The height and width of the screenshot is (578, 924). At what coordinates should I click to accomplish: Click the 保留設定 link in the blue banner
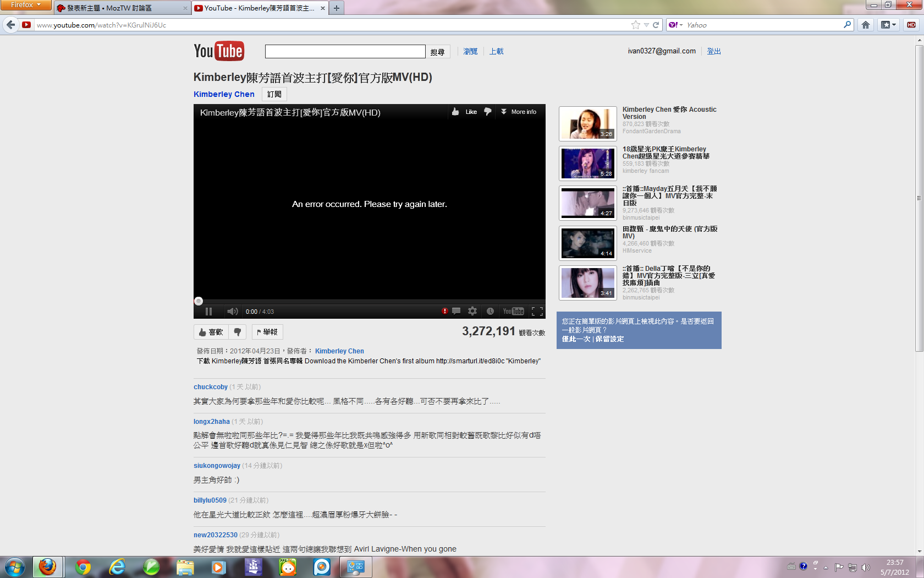tap(610, 339)
